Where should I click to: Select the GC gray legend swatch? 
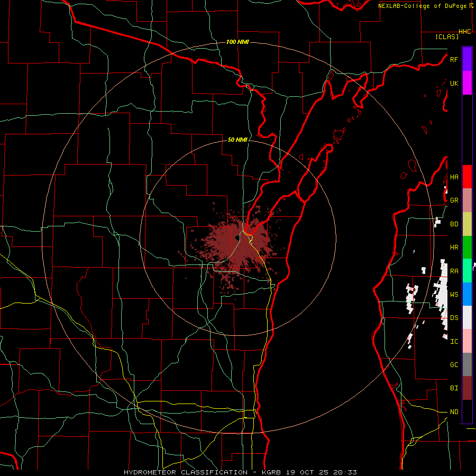pos(467,364)
